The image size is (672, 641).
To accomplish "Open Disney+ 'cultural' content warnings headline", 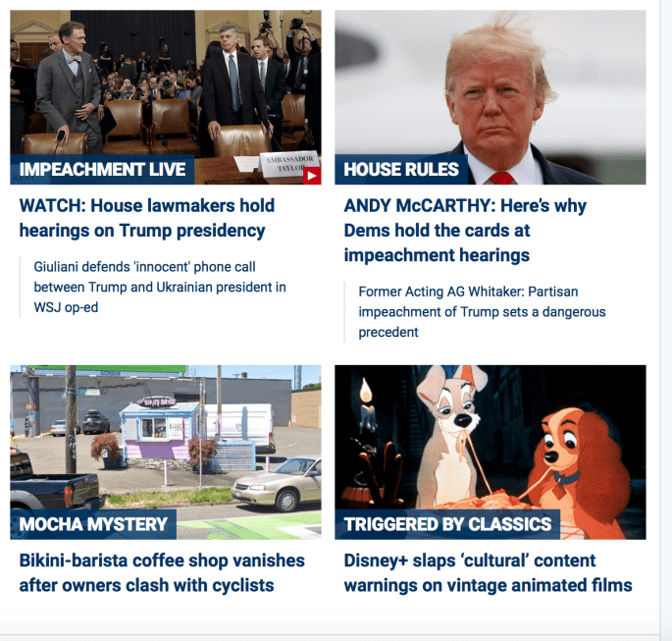I will tap(488, 573).
